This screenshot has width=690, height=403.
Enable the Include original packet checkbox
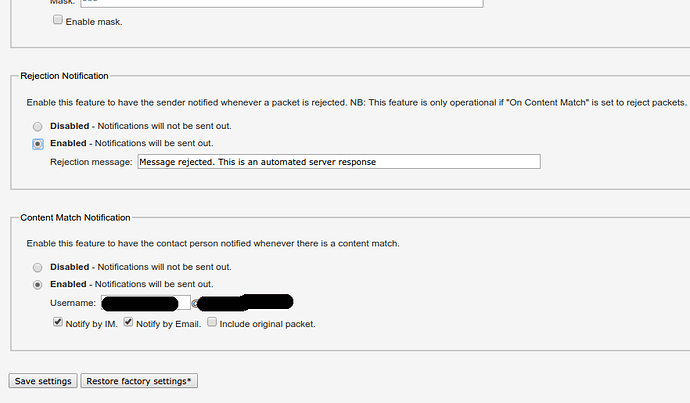[x=212, y=322]
